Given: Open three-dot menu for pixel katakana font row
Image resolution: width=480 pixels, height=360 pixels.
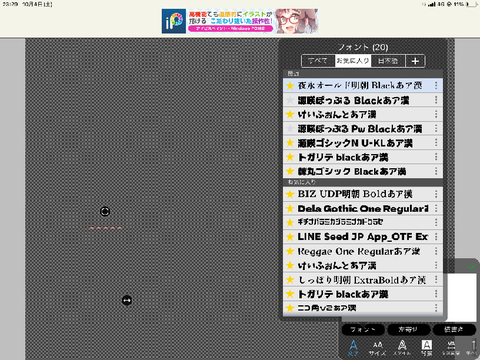Looking at the screenshot, I should pos(436,222).
